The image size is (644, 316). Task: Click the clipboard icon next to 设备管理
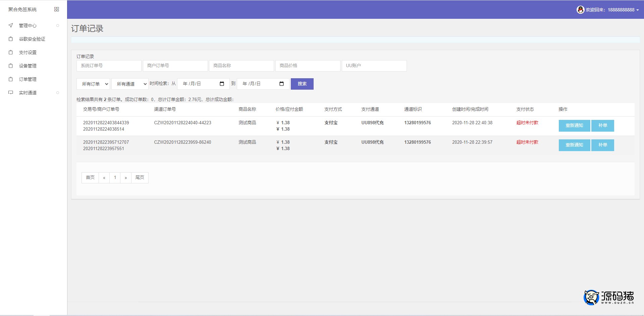tap(11, 66)
